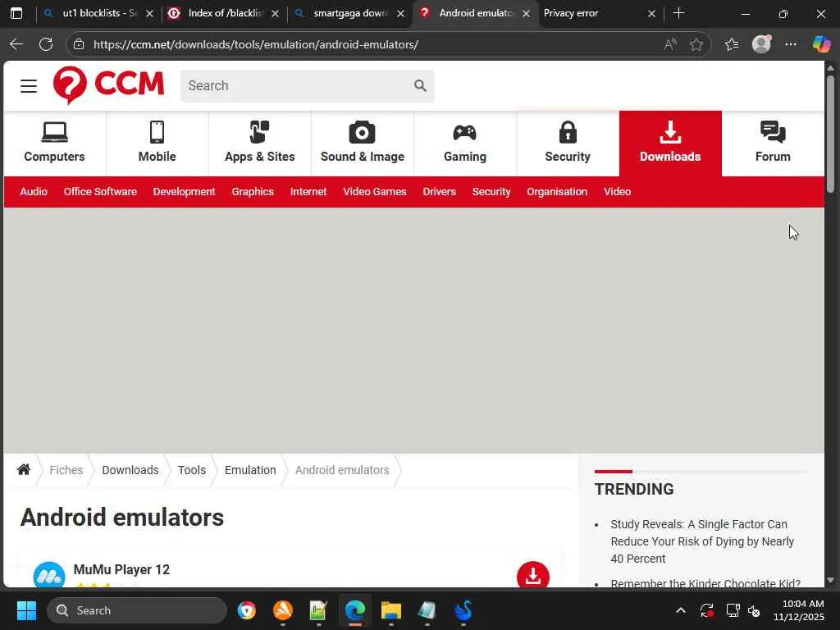Go back to previous page
This screenshot has height=630, width=840.
point(16,44)
